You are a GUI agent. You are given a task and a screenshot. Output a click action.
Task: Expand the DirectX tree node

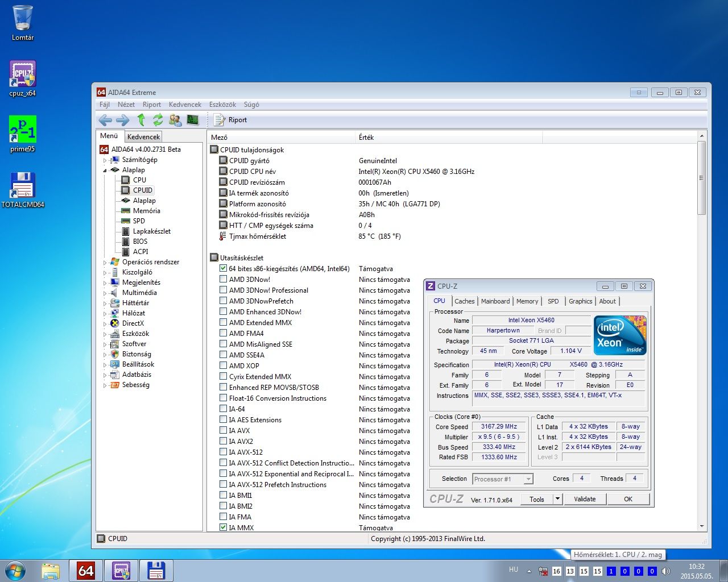click(x=105, y=324)
